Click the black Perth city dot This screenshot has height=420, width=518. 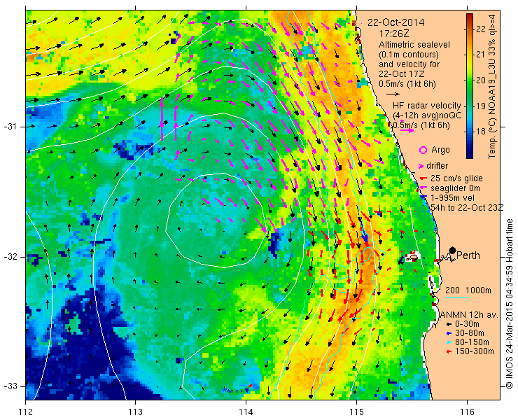click(x=453, y=251)
